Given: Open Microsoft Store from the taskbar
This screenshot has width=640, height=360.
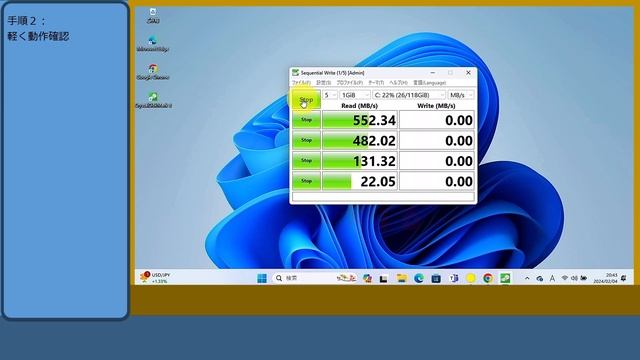Looking at the screenshot, I should click(436, 278).
